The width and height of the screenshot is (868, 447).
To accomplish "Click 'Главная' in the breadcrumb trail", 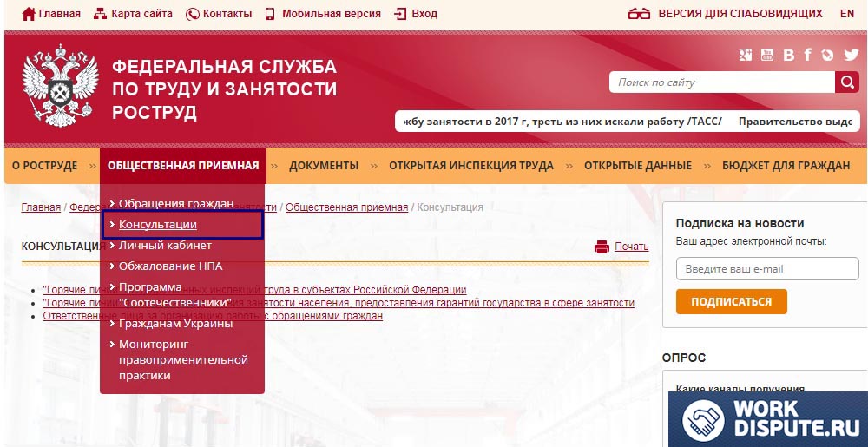I will (x=41, y=207).
